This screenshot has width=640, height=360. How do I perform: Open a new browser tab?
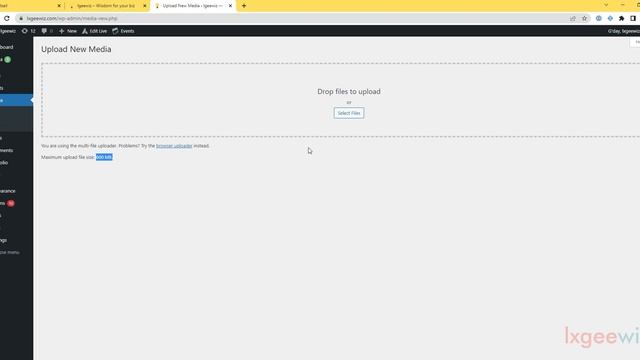tap(244, 6)
